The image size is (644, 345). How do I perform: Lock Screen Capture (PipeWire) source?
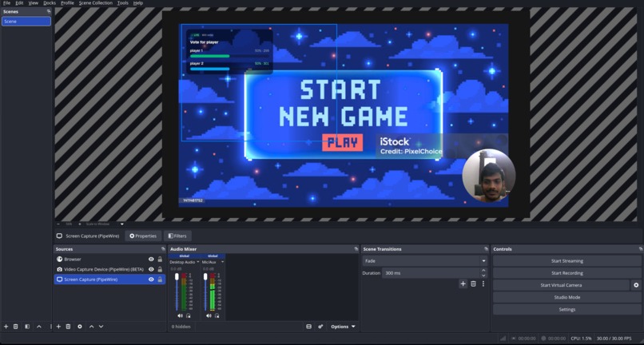(160, 280)
